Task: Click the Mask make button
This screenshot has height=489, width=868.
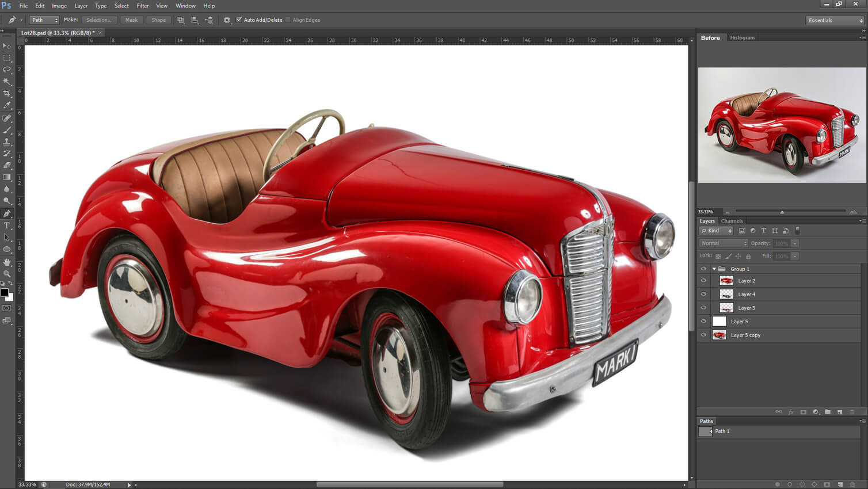Action: pyautogui.click(x=131, y=20)
